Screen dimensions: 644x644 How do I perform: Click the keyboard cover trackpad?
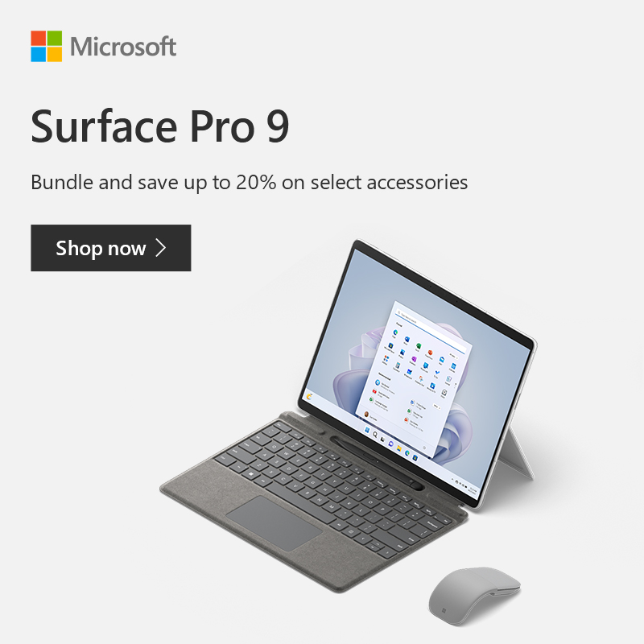[275, 522]
